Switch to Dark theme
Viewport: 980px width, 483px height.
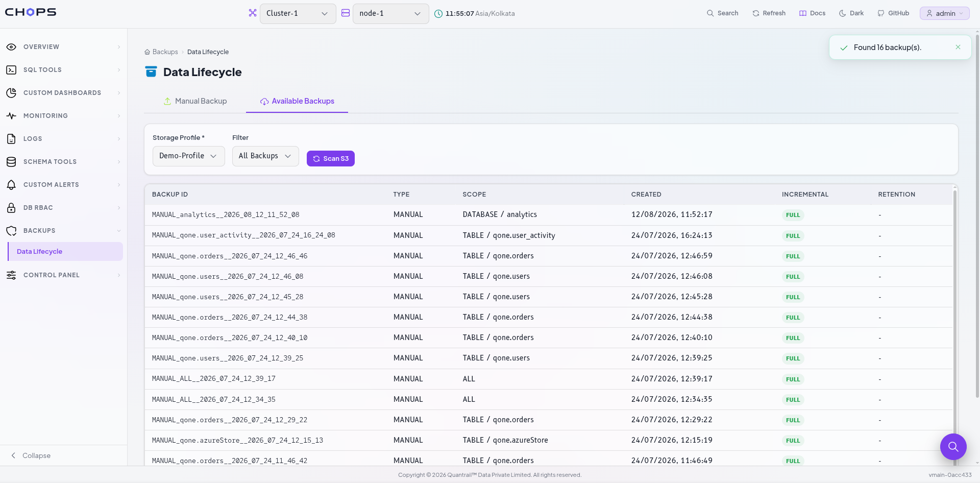851,13
